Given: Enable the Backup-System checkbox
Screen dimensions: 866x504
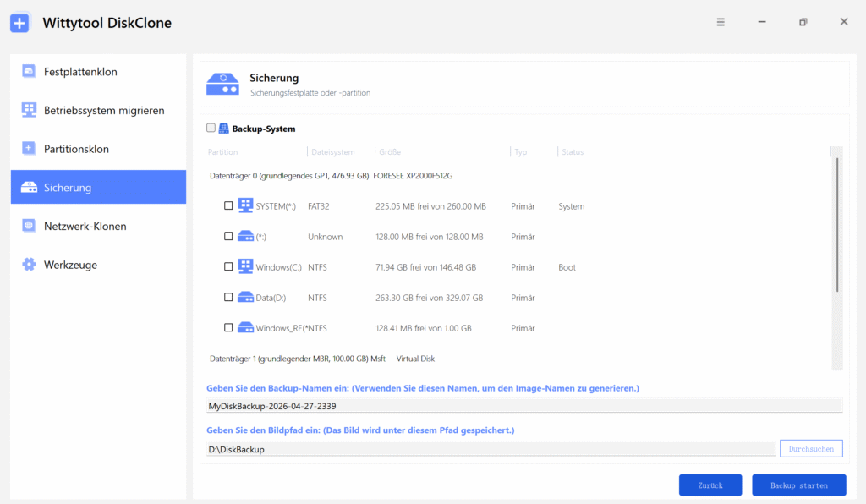Looking at the screenshot, I should (211, 128).
